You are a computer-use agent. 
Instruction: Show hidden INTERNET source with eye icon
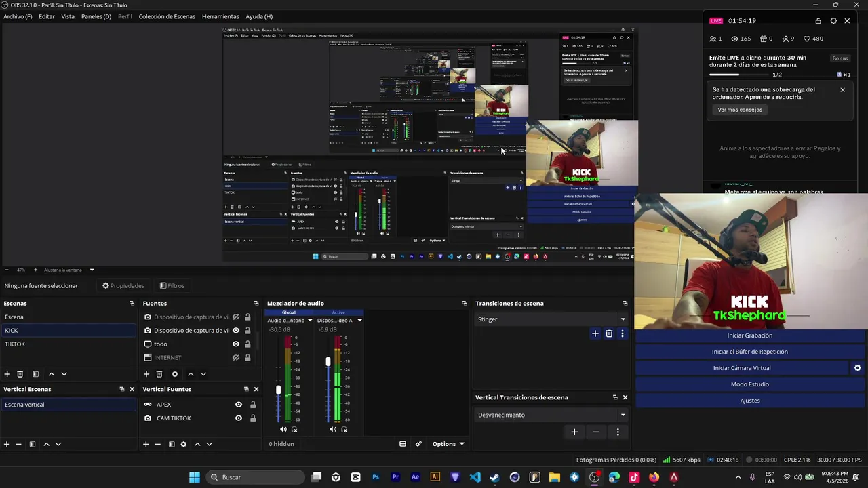[x=236, y=358]
